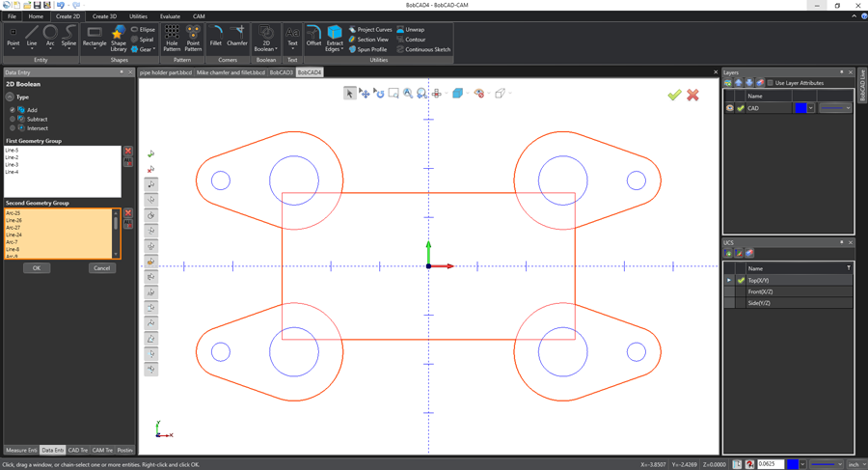868x470 pixels.
Task: Click the Project Curves utility
Action: coord(369,29)
